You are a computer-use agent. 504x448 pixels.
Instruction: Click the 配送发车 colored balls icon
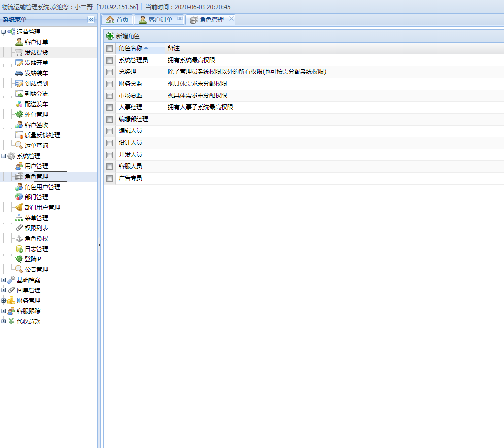point(19,104)
